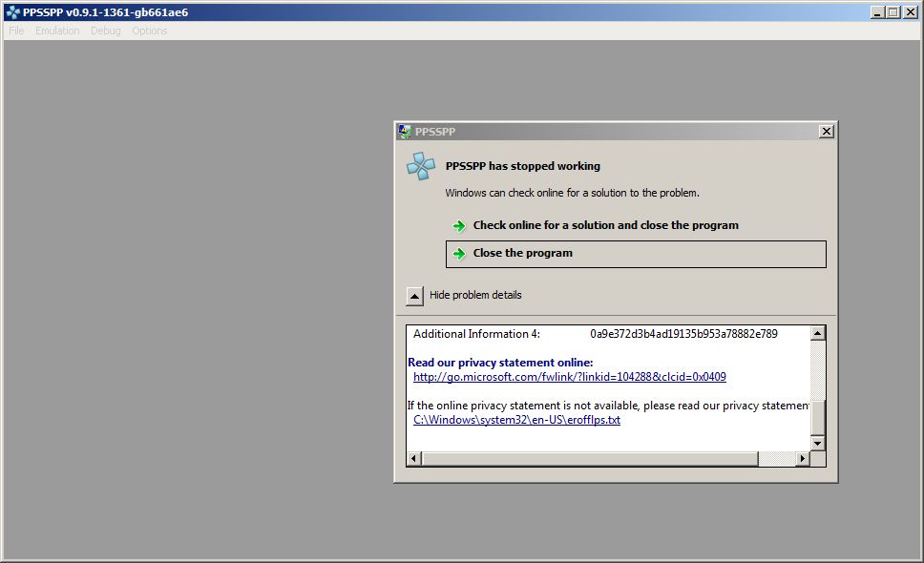Dismiss the crash dialog with its X button
Image resolution: width=924 pixels, height=563 pixels.
pos(826,132)
